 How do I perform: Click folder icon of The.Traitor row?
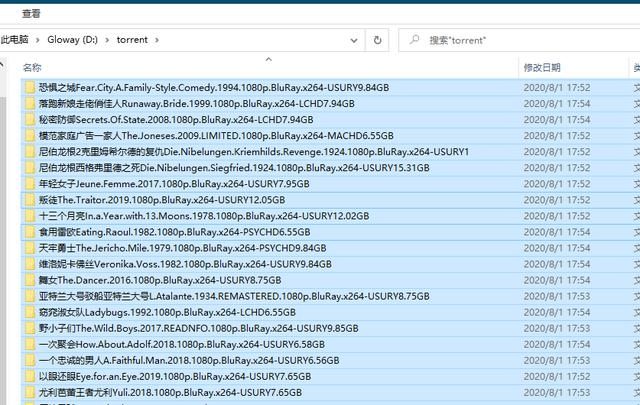(x=30, y=200)
